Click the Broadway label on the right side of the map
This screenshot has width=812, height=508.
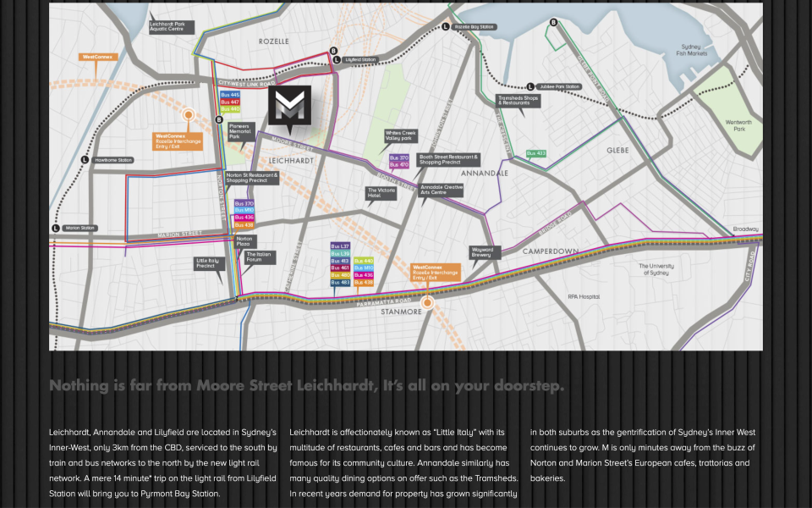[746, 229]
